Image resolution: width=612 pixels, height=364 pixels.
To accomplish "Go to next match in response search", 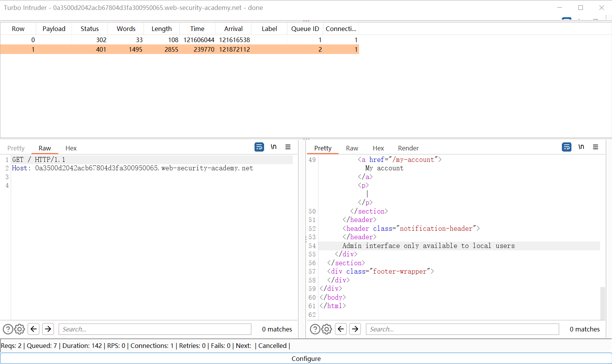I will click(x=355, y=329).
